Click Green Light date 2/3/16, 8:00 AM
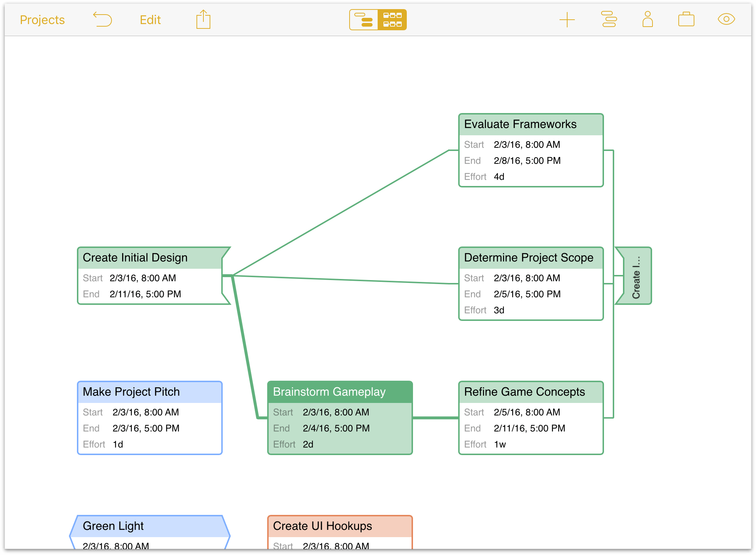The image size is (756, 555). (x=116, y=546)
